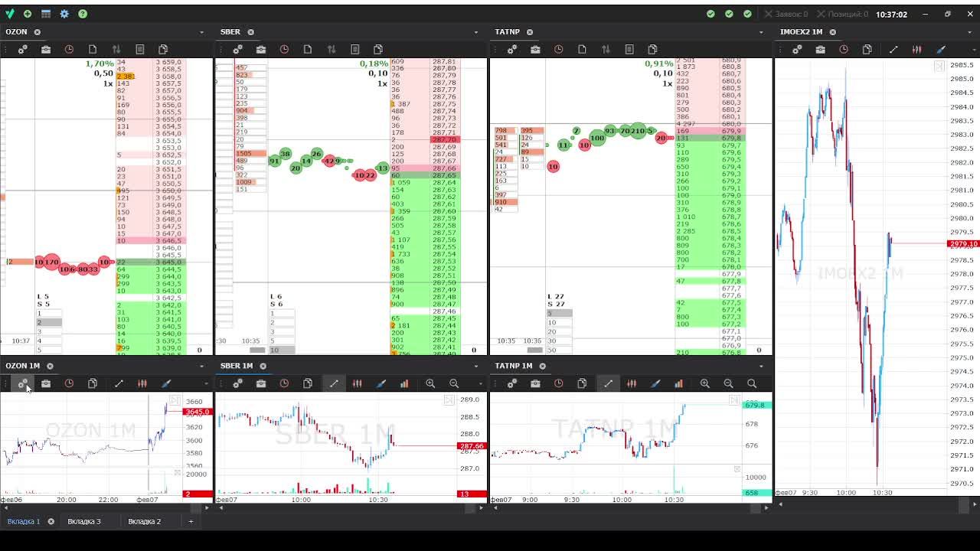The width and height of the screenshot is (980, 551).
Task: Open SBER order book settings gears
Action: [238, 49]
